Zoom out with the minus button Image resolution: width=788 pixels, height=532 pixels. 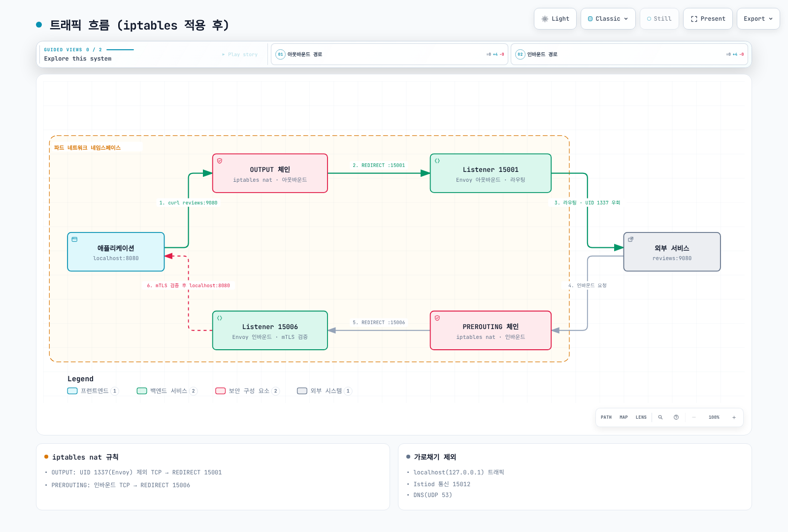pyautogui.click(x=694, y=417)
